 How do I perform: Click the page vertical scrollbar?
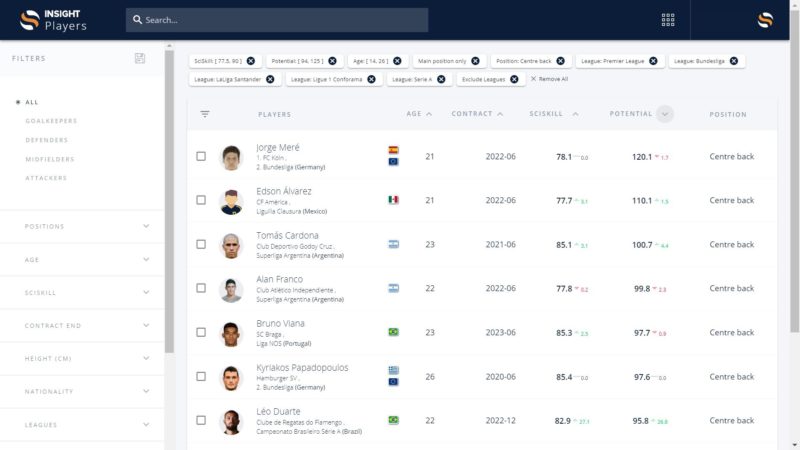click(795, 171)
